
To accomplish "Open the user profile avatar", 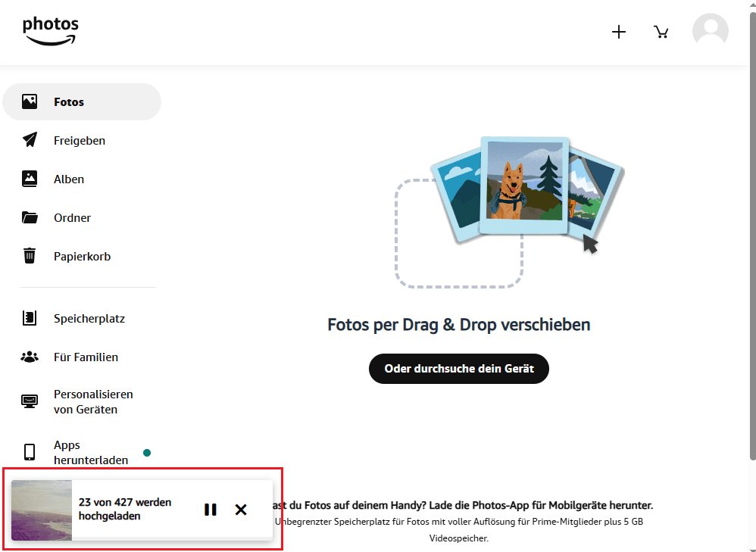I will pos(711,31).
